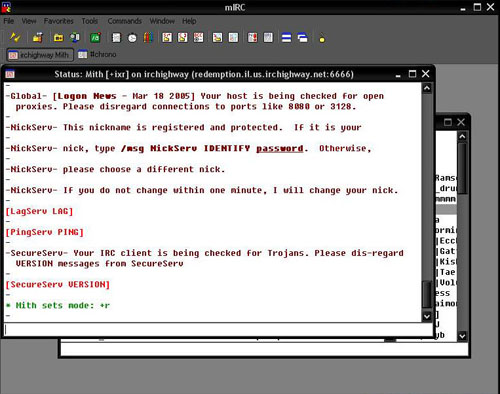Viewport: 500px width, 394px height.
Task: Open the Favorites list toolbar icon
Action: click(75, 38)
